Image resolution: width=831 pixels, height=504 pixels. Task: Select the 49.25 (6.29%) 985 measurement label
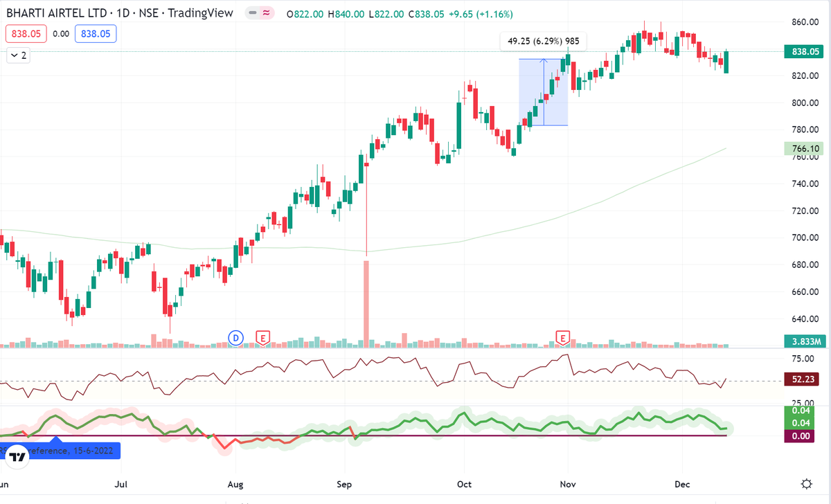pyautogui.click(x=544, y=42)
